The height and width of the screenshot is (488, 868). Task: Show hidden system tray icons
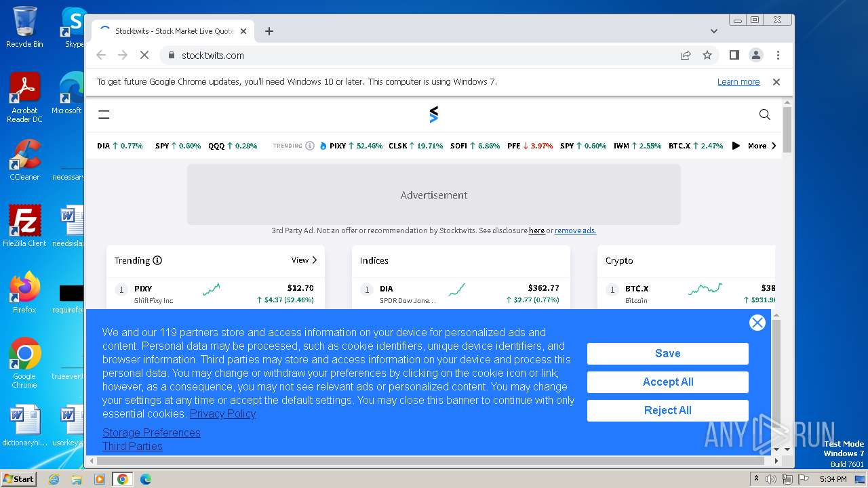pos(757,479)
